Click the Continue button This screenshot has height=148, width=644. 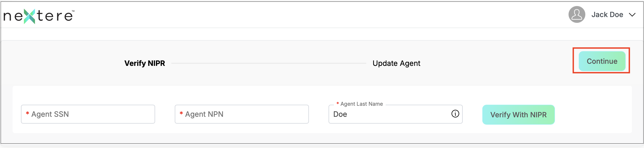(602, 61)
